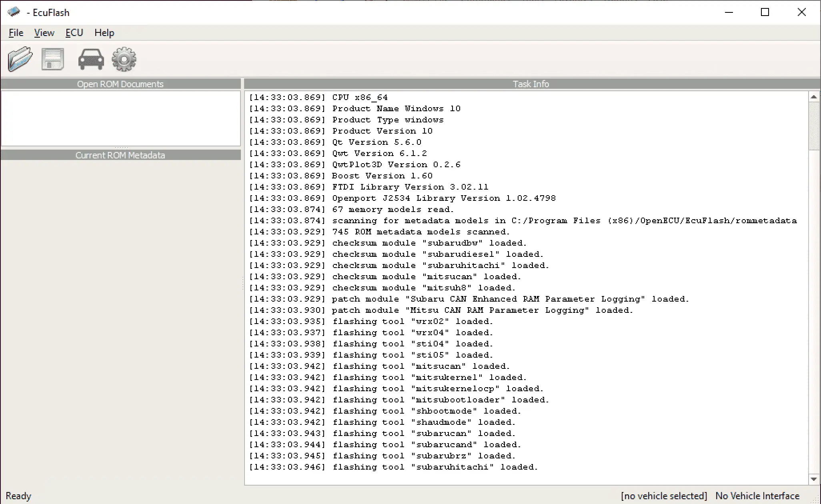Image resolution: width=821 pixels, height=504 pixels.
Task: Click the "Mitsu CAN RAM Parameter Logging" line
Action: [x=441, y=310]
